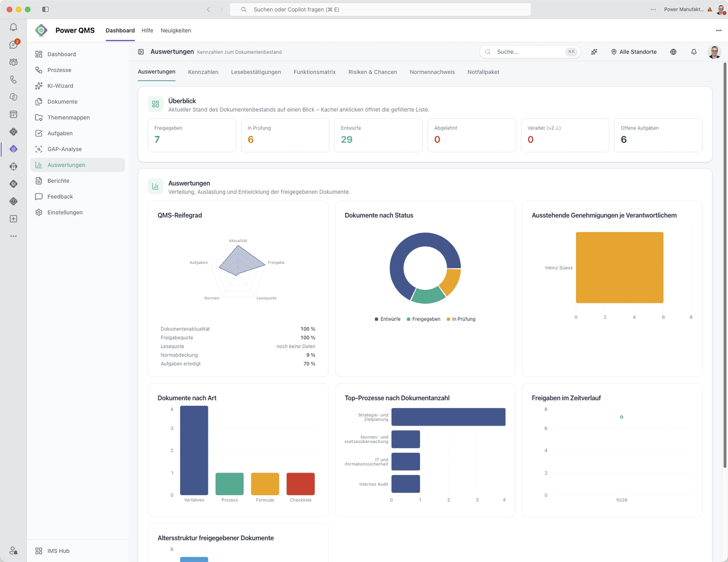
Task: Toggle Entwürfe legend swatch in donut chart
Action: pyautogui.click(x=376, y=319)
